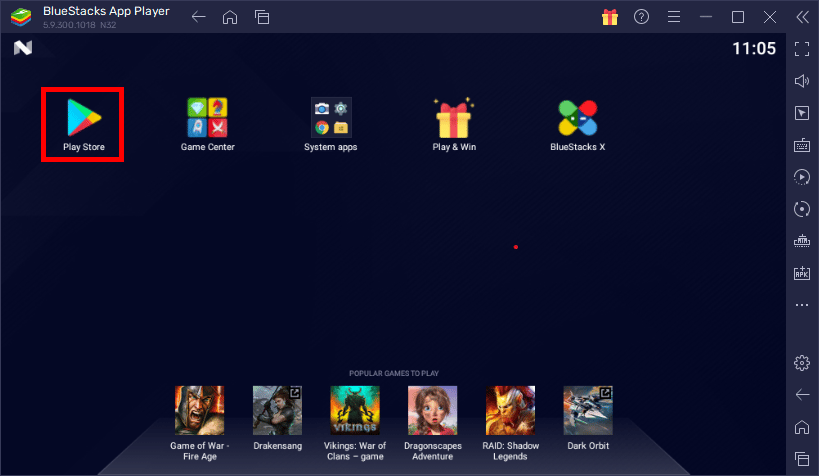The image size is (819, 476).
Task: Click the rotate sync icon in sidebar
Action: click(x=802, y=209)
